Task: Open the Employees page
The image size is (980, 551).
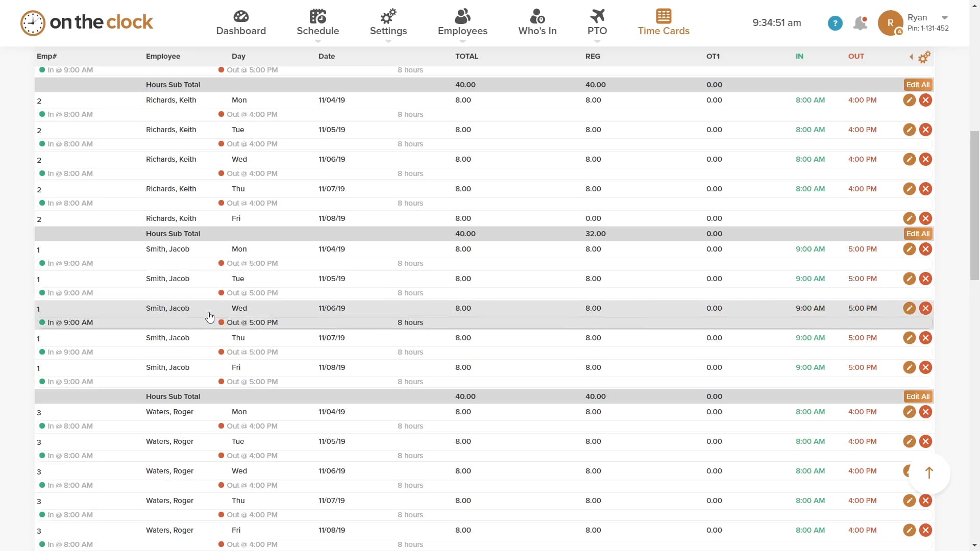Action: (462, 23)
